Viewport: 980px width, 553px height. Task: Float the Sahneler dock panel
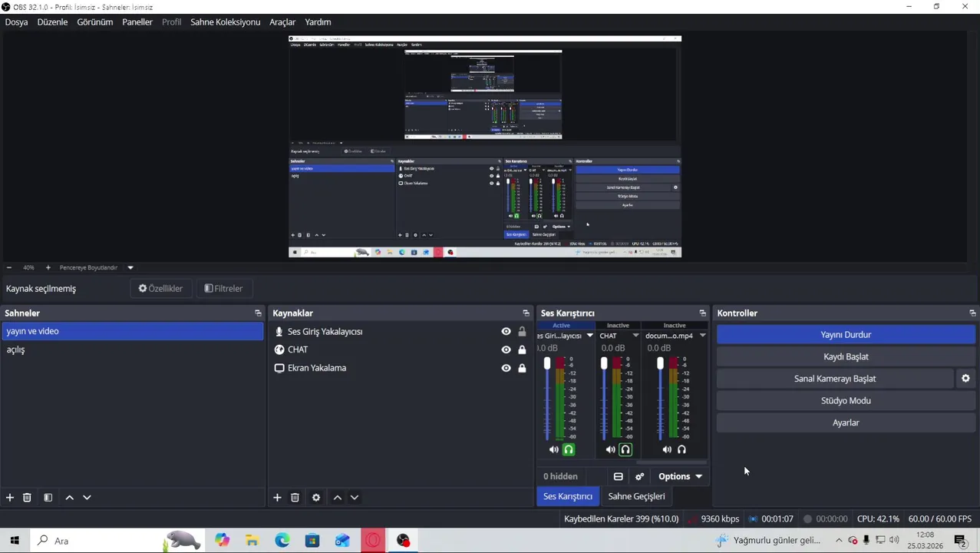tap(258, 313)
